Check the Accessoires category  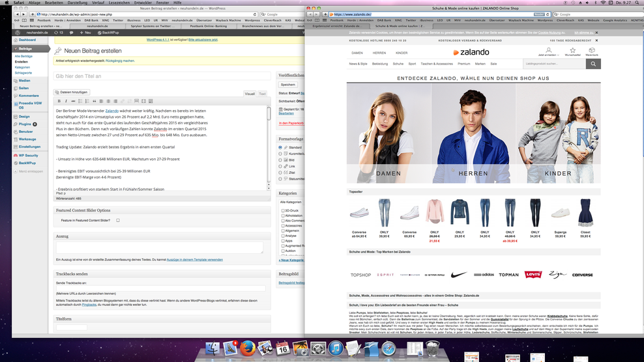pos(283,226)
